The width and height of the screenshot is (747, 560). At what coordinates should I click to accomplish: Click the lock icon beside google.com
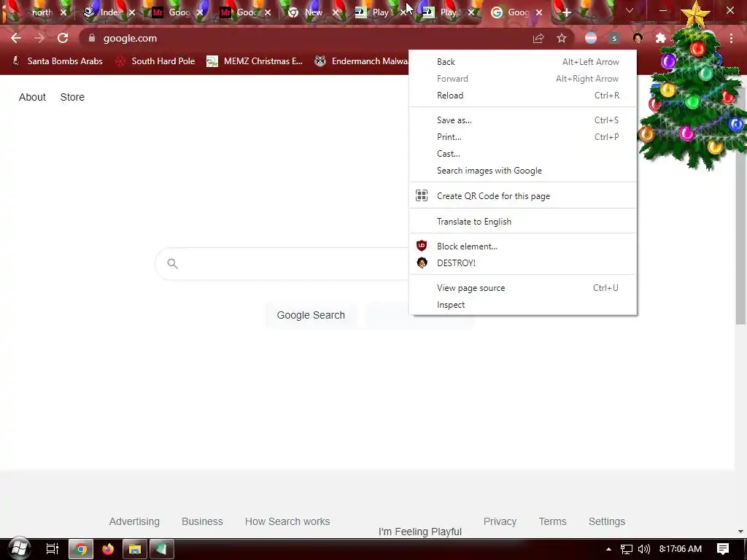(x=92, y=38)
